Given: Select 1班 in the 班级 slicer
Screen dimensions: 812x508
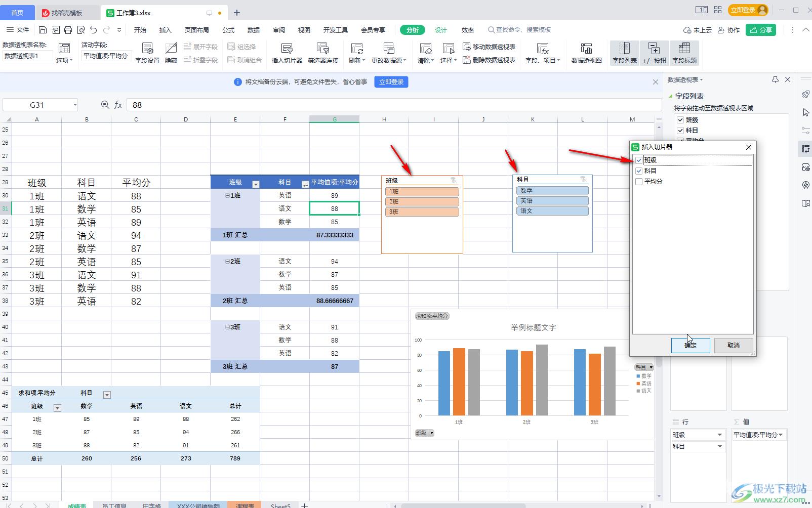Looking at the screenshot, I should [x=422, y=192].
